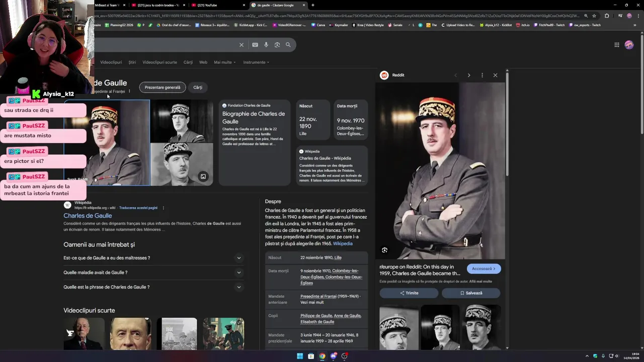Open more options in image preview panel

click(482, 75)
